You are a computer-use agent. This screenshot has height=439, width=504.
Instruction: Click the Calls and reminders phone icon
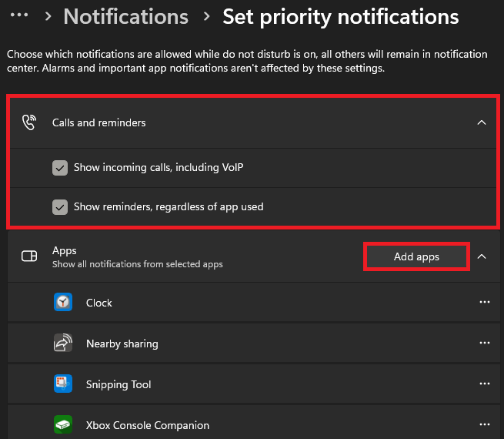[29, 122]
